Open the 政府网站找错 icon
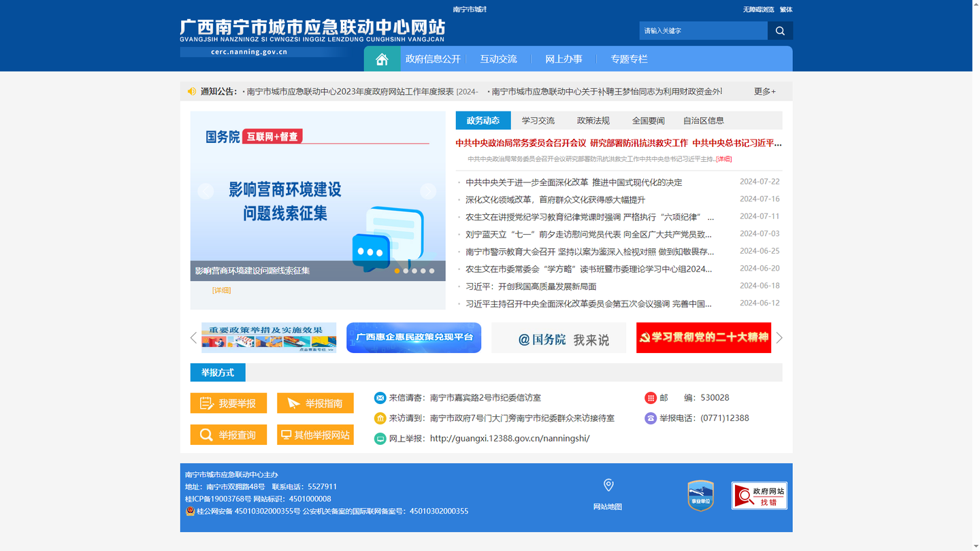This screenshot has height=551, width=980. (759, 495)
